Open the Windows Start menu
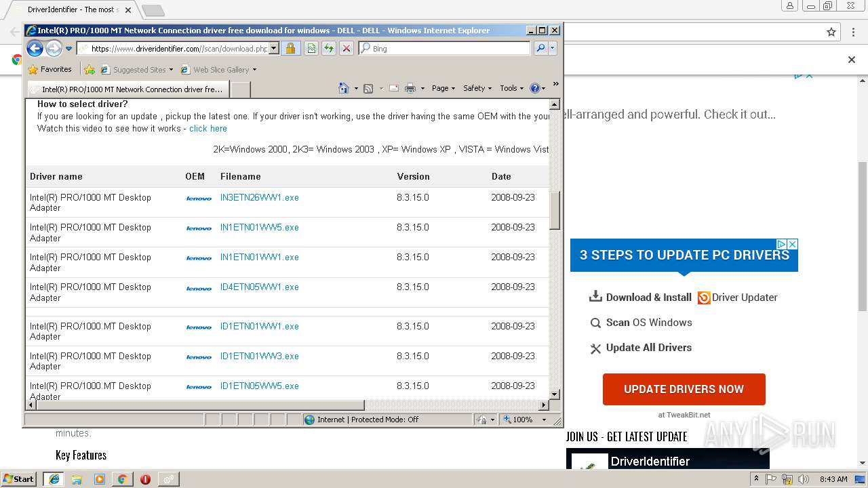This screenshot has width=868, height=488. 19,479
